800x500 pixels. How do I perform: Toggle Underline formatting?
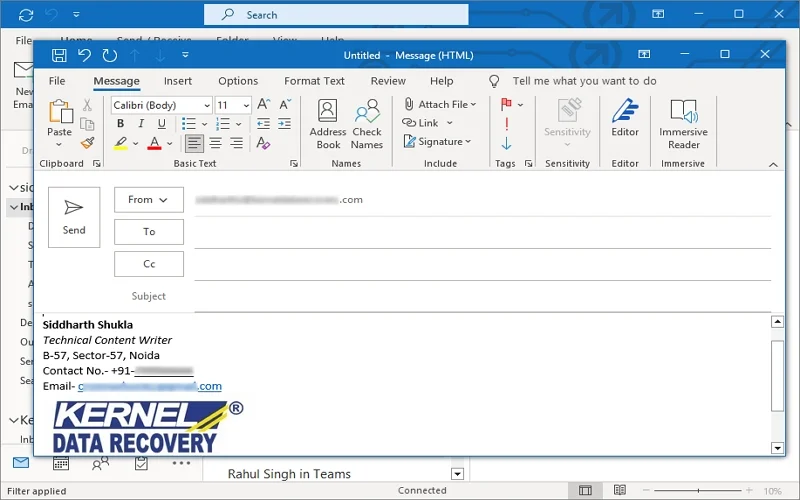coord(161,124)
